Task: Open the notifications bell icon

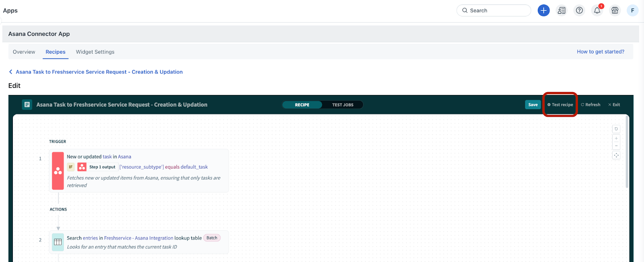Action: [597, 10]
